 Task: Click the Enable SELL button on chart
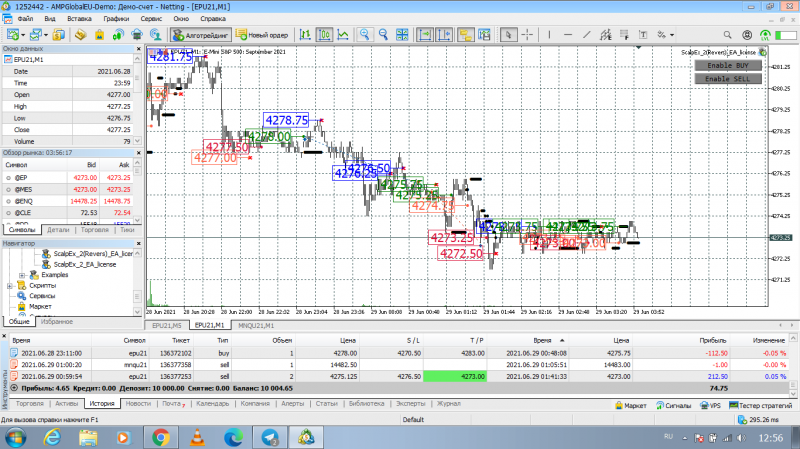(728, 79)
